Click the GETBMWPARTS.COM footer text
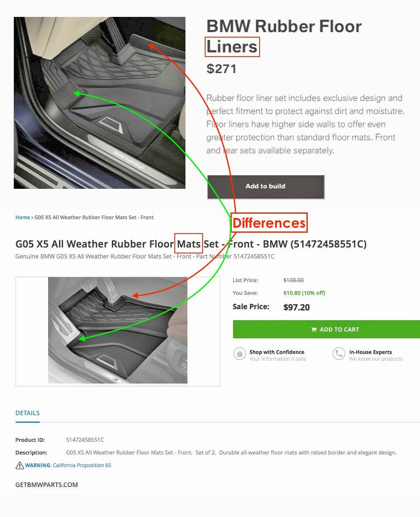The image size is (420, 517). click(x=47, y=485)
